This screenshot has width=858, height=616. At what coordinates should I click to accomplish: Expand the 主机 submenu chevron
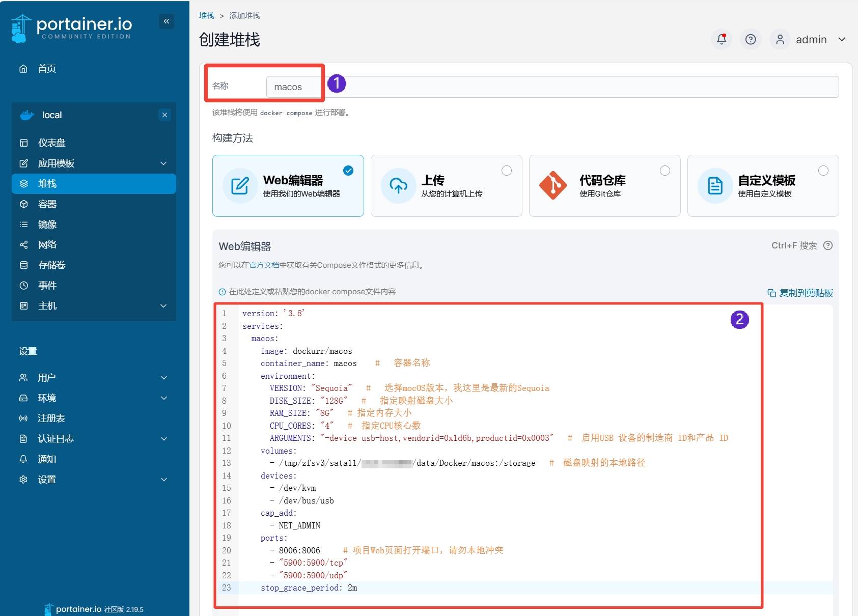(163, 306)
